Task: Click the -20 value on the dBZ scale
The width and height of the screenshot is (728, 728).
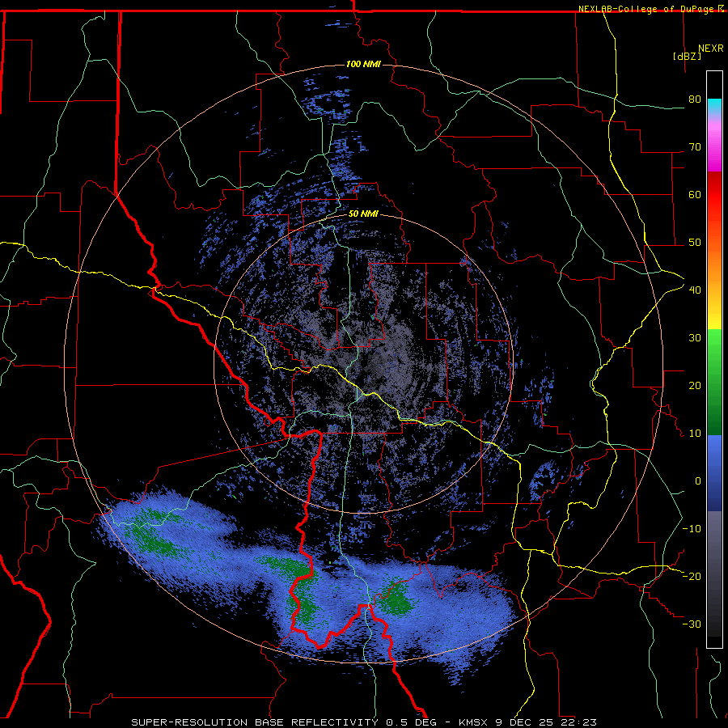Action: click(x=692, y=576)
